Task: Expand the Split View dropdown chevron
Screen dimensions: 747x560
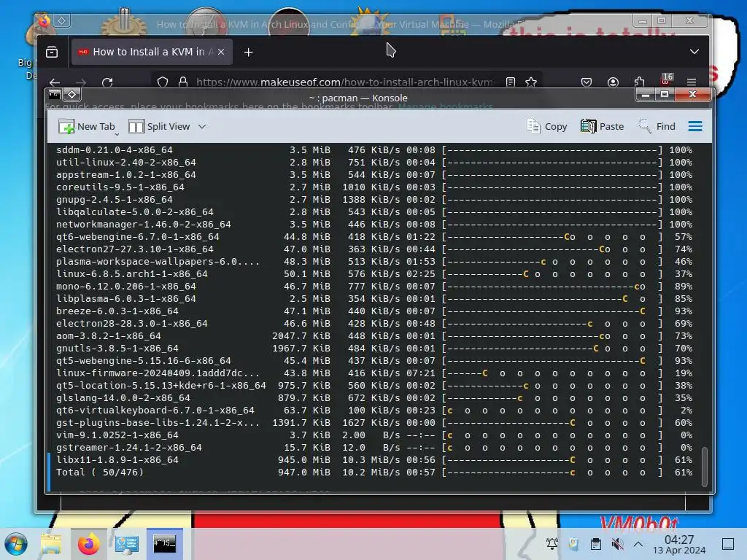Action: point(202,127)
